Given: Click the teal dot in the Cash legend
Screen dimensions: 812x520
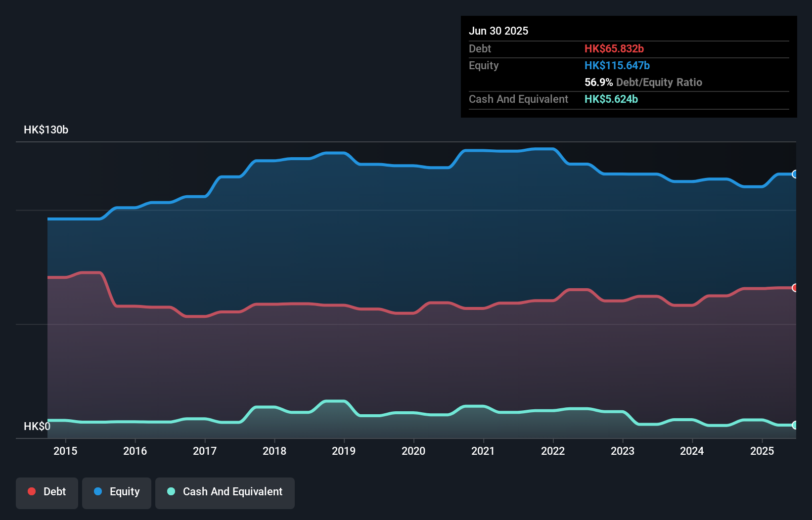Looking at the screenshot, I should [x=171, y=491].
